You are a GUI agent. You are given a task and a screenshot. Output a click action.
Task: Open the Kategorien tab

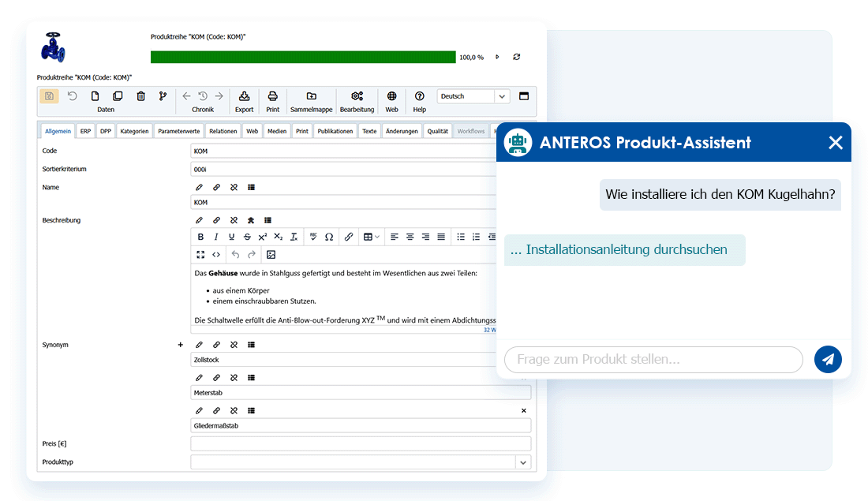(x=134, y=131)
